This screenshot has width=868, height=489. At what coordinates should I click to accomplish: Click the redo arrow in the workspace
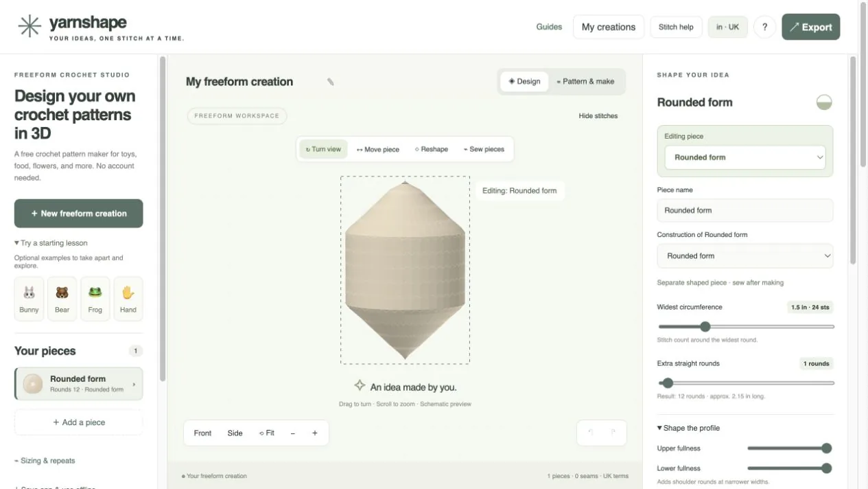(613, 433)
